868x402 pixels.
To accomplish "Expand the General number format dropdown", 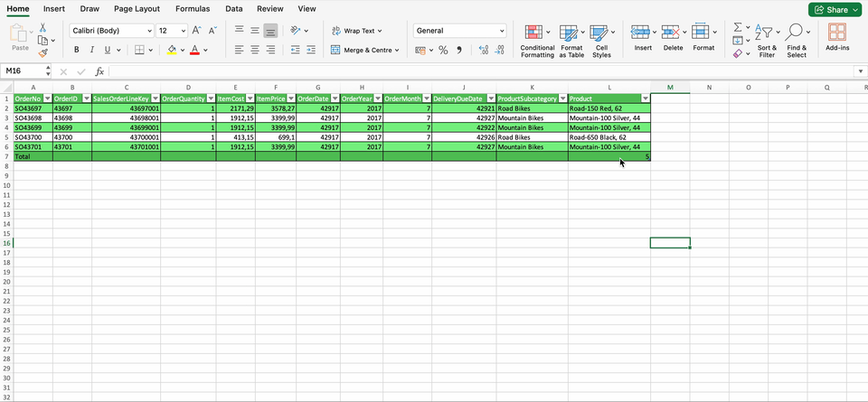I will (x=502, y=31).
